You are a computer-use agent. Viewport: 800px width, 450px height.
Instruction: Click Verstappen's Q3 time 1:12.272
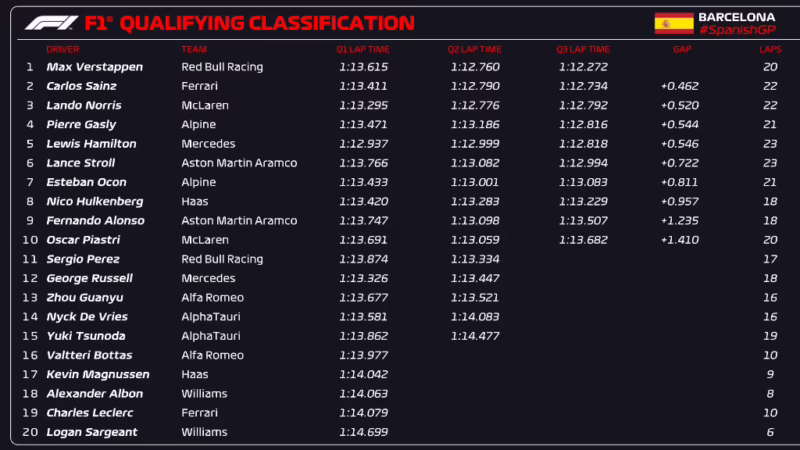[x=583, y=67]
